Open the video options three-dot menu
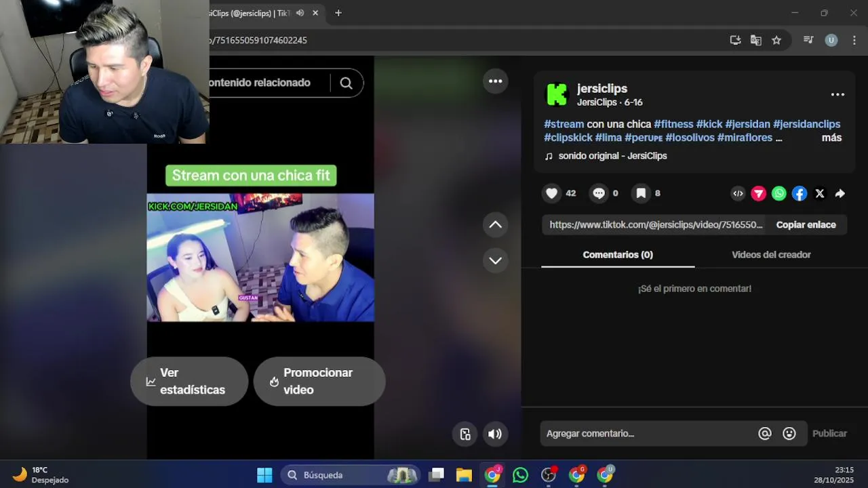Screen dimensions: 868x488 pos(496,81)
